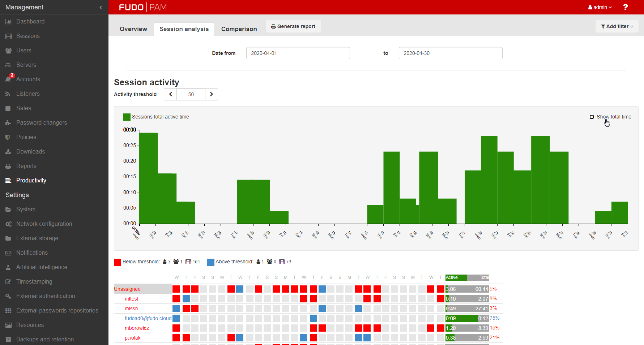Click the Generate report button
The image size is (644, 345).
293,26
